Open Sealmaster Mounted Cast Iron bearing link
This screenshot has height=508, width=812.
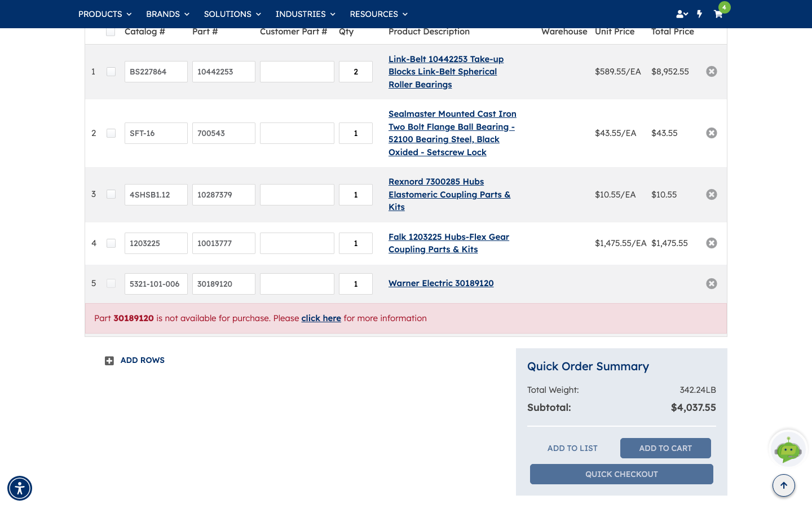tap(452, 133)
